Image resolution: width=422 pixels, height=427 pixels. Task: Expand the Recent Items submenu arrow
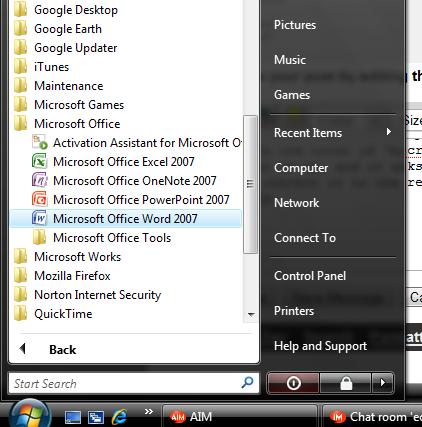389,132
